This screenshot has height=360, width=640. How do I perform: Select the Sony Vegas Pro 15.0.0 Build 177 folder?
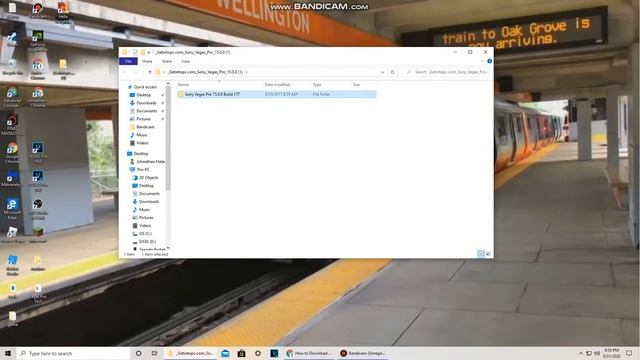point(276,94)
